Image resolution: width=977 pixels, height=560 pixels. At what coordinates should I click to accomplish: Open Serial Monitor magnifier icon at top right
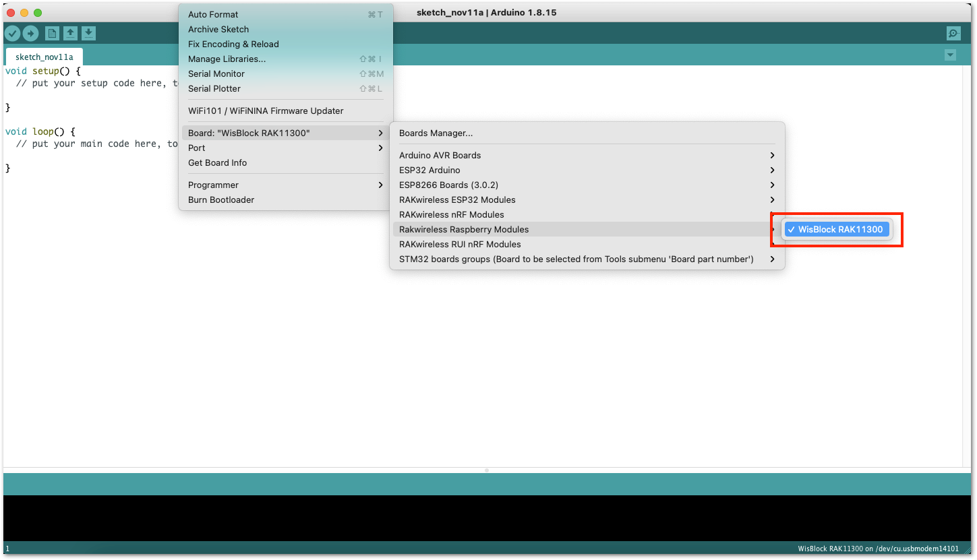[953, 33]
